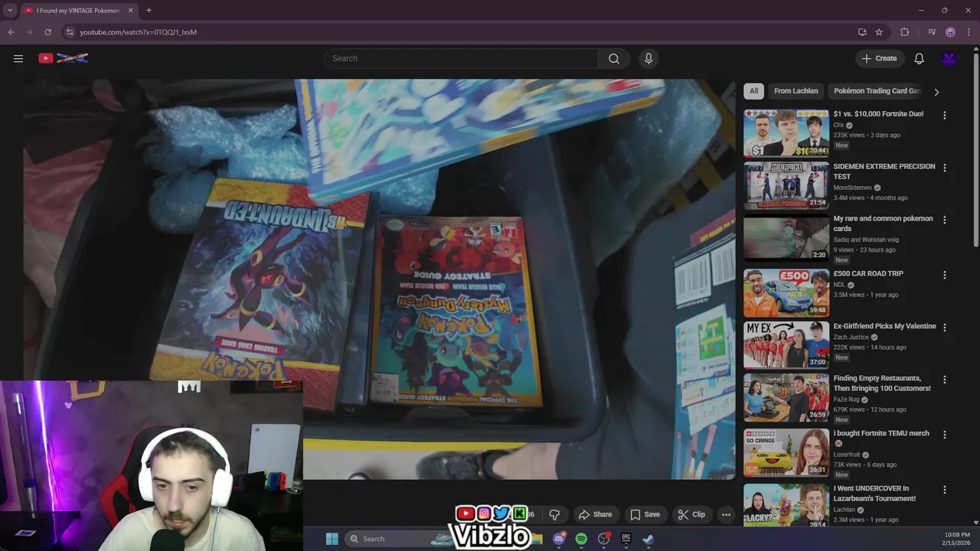Viewport: 980px width, 551px height.
Task: Click the Pokemon video player
Action: tap(380, 279)
